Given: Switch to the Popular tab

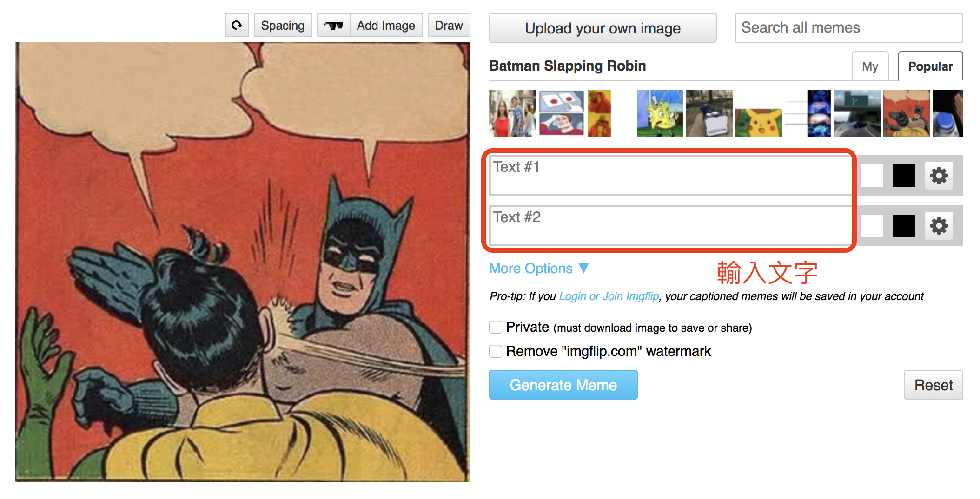Looking at the screenshot, I should [930, 66].
